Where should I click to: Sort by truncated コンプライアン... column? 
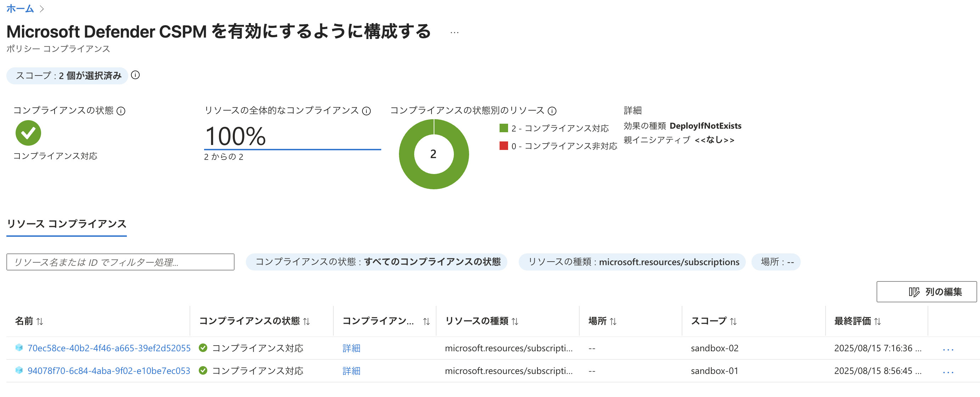(386, 321)
